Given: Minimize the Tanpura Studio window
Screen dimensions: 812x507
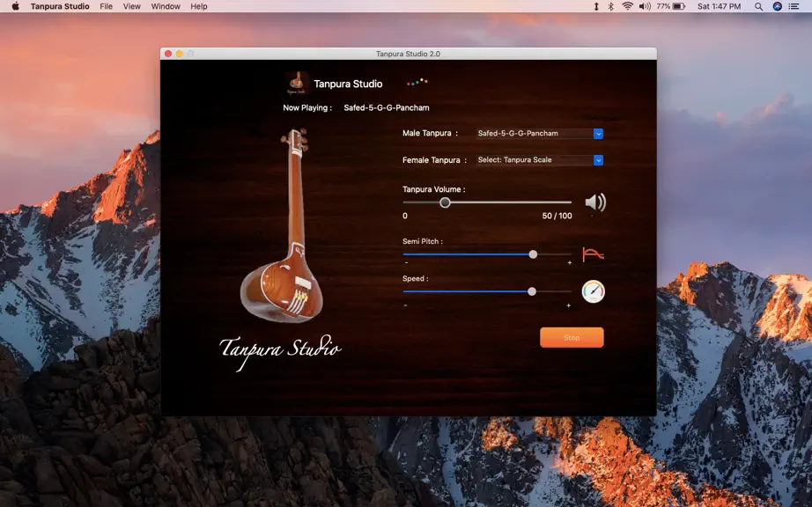Looking at the screenshot, I should 179,54.
